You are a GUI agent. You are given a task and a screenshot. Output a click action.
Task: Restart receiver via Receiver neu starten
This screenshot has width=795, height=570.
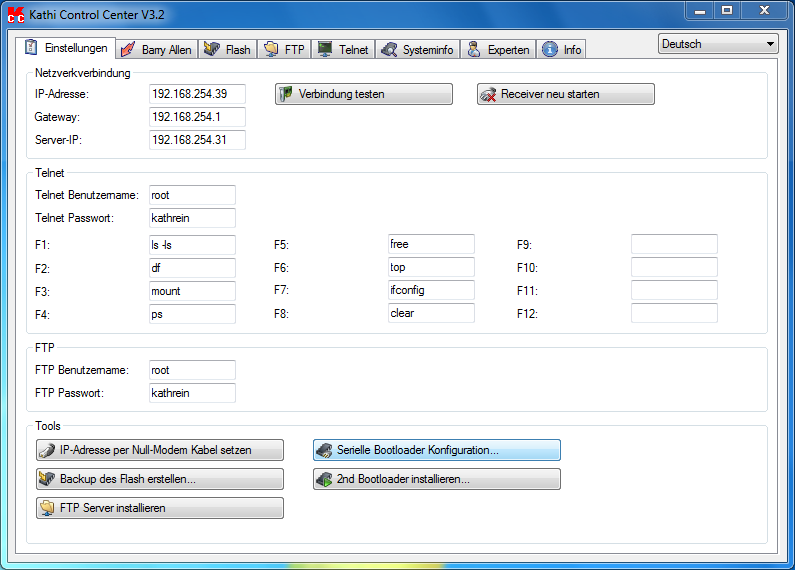click(566, 94)
